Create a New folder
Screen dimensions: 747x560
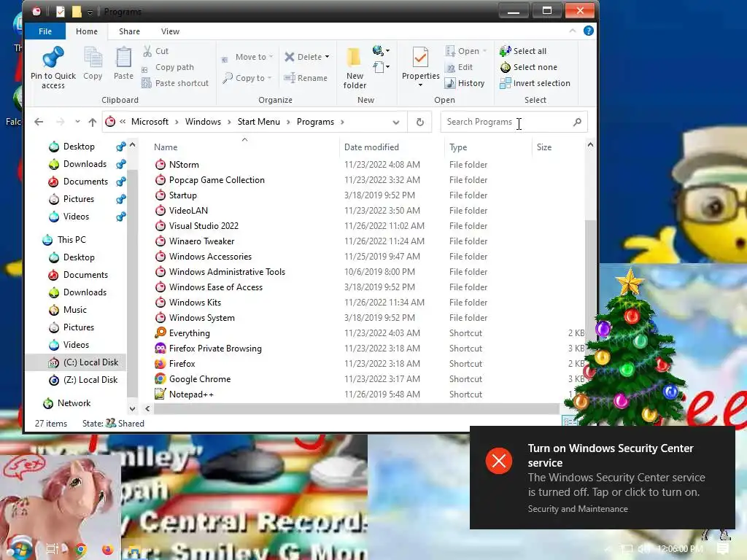(355, 68)
